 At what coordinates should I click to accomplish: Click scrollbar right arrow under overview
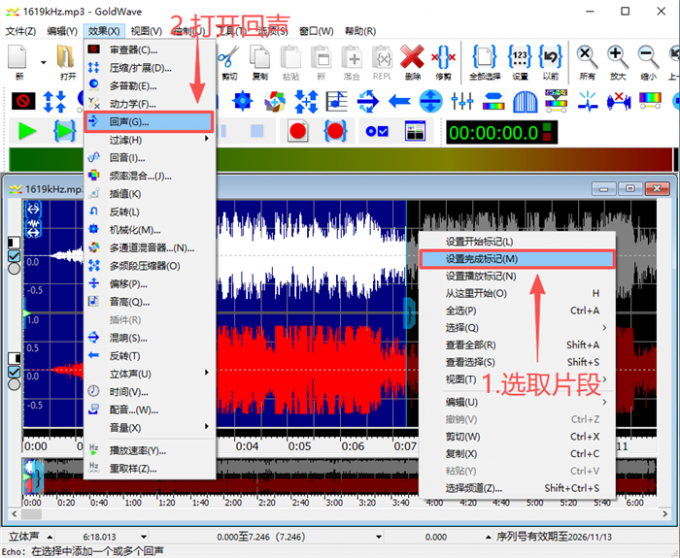(665, 514)
